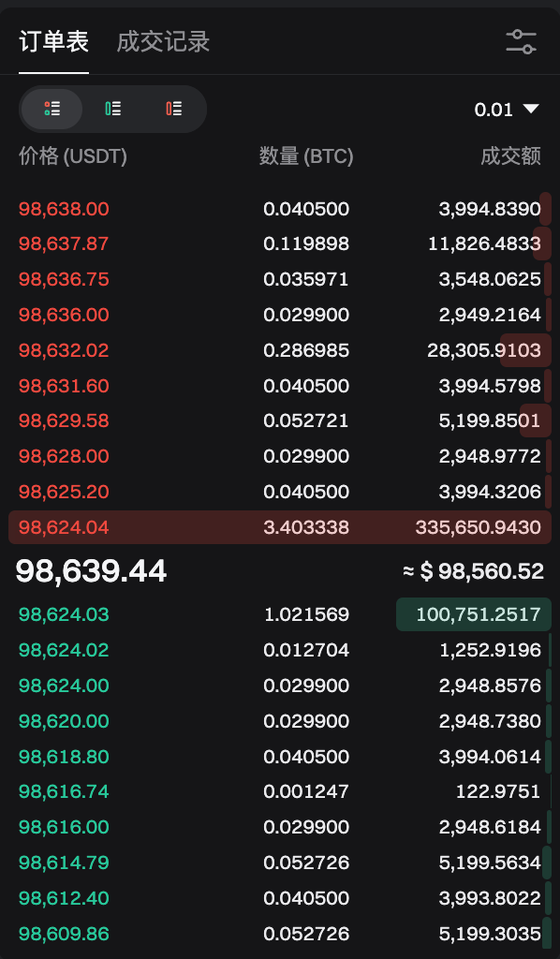Pick ask price 98,638.00
560x959 pixels.
pos(64,209)
